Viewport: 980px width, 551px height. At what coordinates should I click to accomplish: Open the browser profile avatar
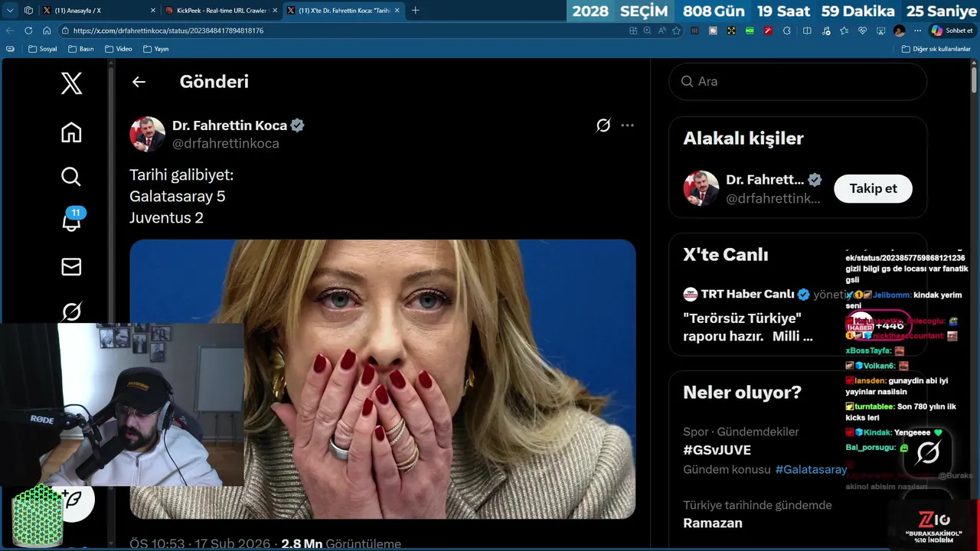[899, 31]
